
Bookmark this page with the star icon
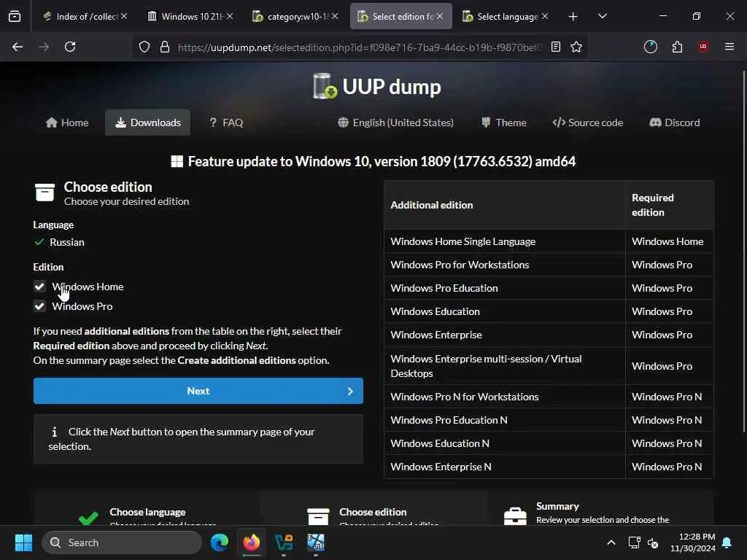576,47
